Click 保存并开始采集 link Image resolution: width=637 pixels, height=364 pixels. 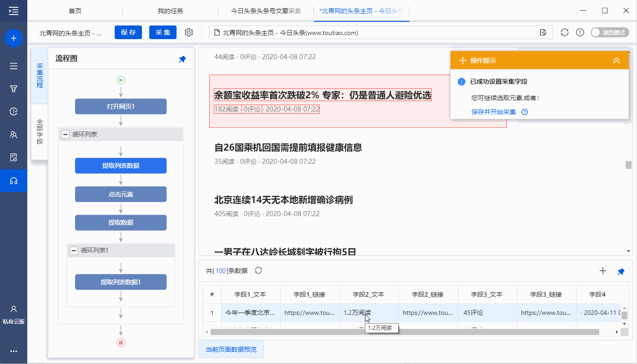coord(494,112)
